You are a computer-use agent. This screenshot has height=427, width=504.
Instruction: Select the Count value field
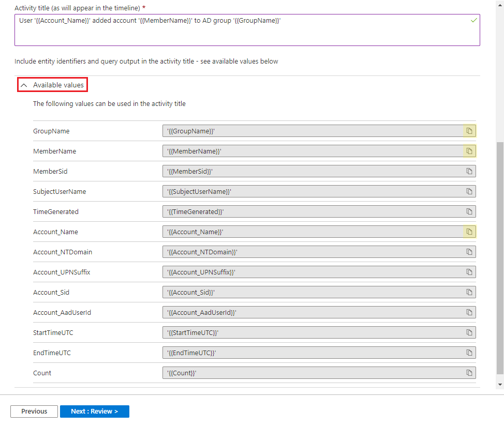(310, 373)
